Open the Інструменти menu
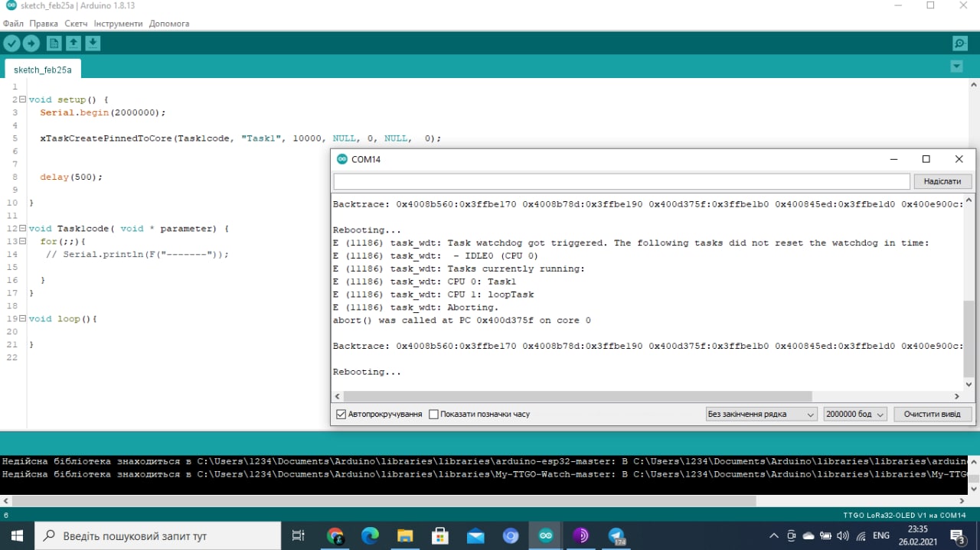 (118, 24)
